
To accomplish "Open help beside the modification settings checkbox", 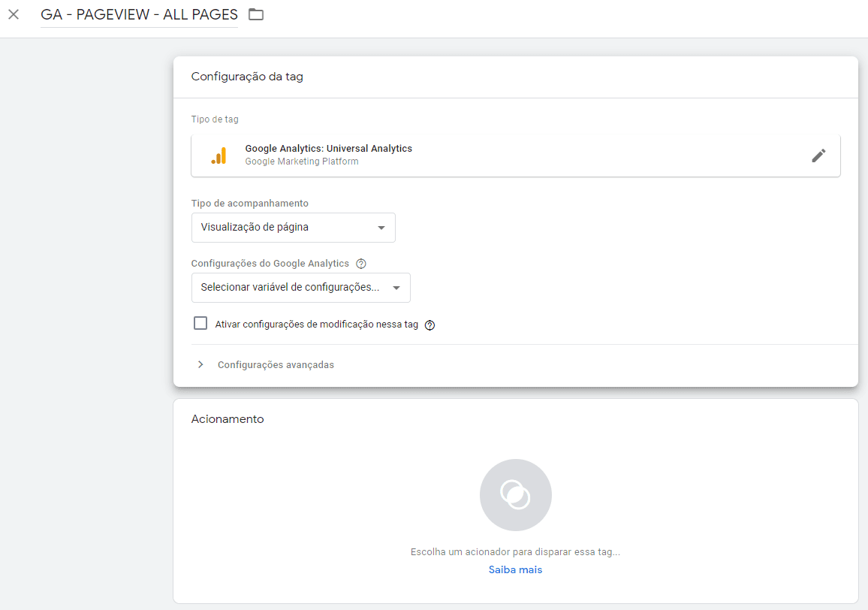I will tap(429, 325).
